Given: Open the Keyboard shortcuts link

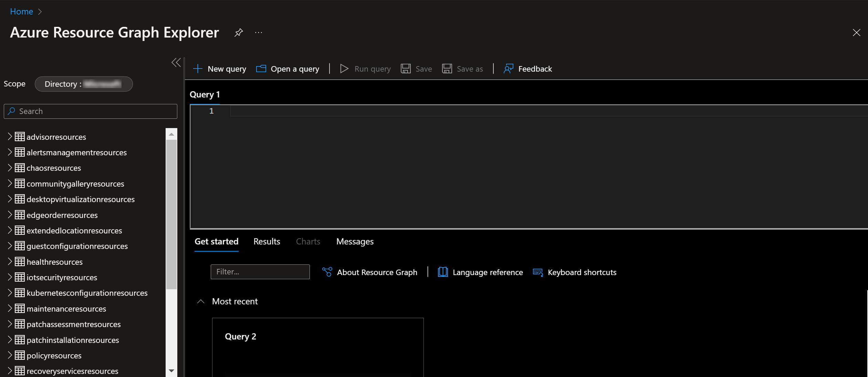Looking at the screenshot, I should [582, 272].
